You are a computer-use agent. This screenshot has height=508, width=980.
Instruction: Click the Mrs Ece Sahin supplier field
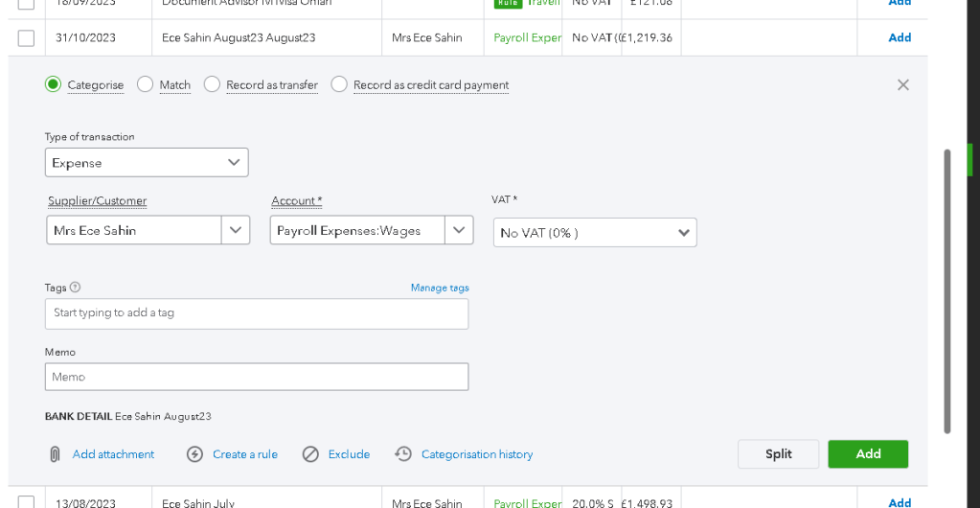tap(134, 230)
